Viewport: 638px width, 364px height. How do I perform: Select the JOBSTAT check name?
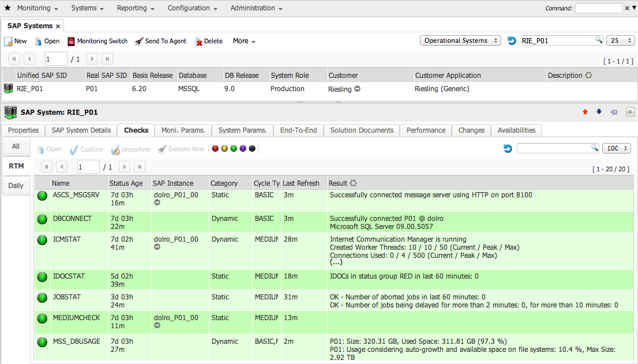[x=67, y=297]
